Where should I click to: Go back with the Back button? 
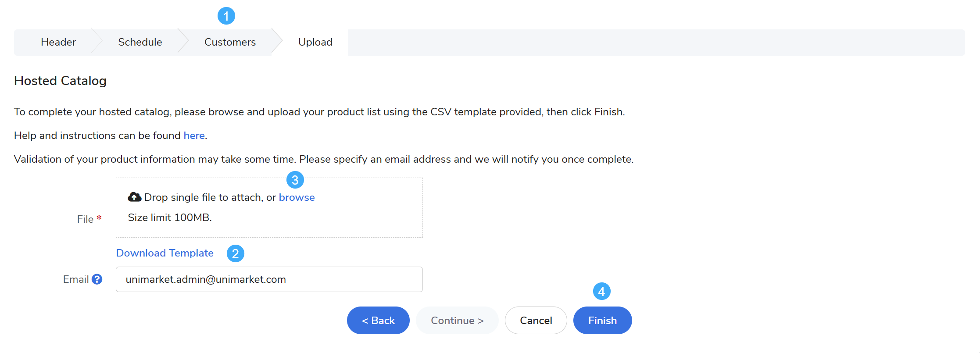point(378,321)
